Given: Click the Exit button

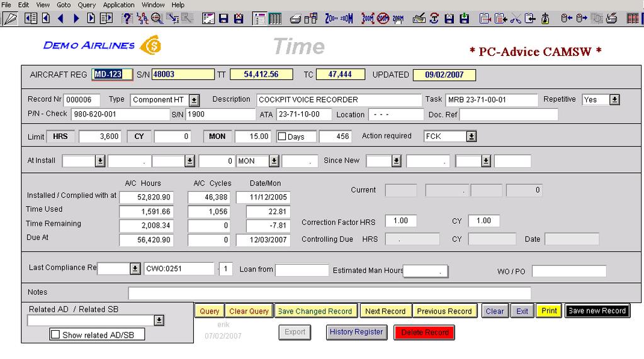Looking at the screenshot, I should pyautogui.click(x=522, y=311).
